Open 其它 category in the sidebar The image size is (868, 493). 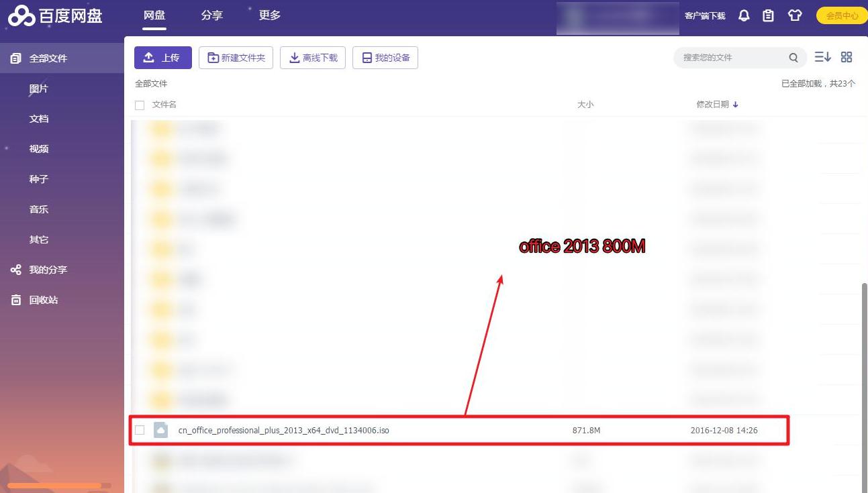[39, 239]
